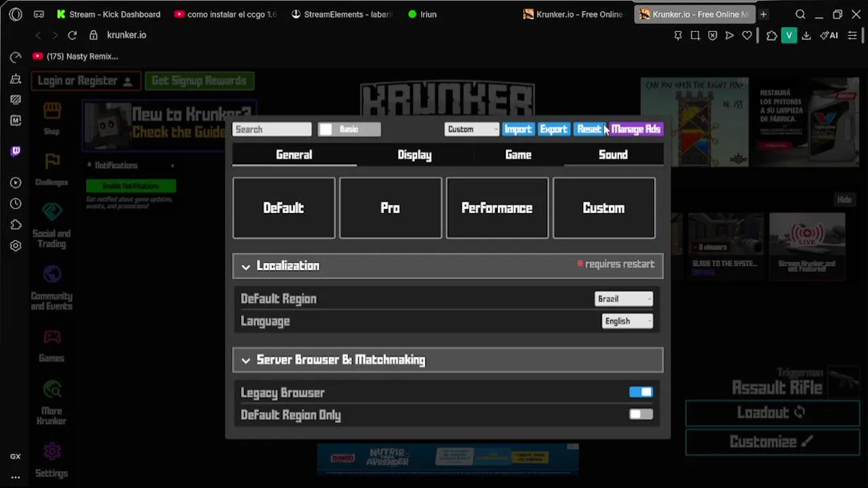Toggle the Basic settings mode switch
This screenshot has height=488, width=868.
[x=349, y=129]
